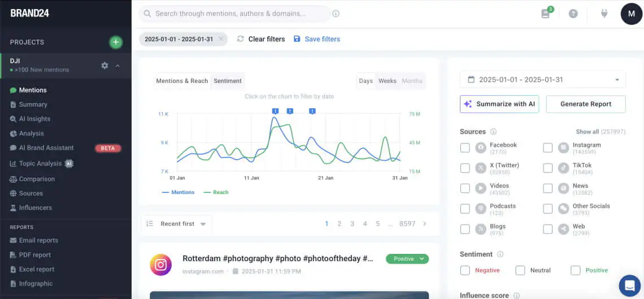Viewport: 644px width, 299px height.
Task: Open the Positive sentiment dropdown on mention
Action: [407, 259]
